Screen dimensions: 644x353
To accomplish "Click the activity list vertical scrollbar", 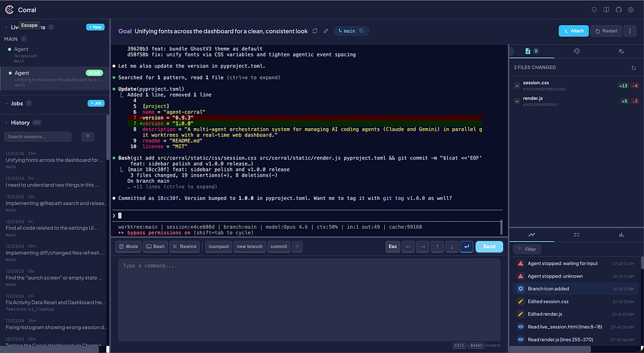I will (642, 263).
